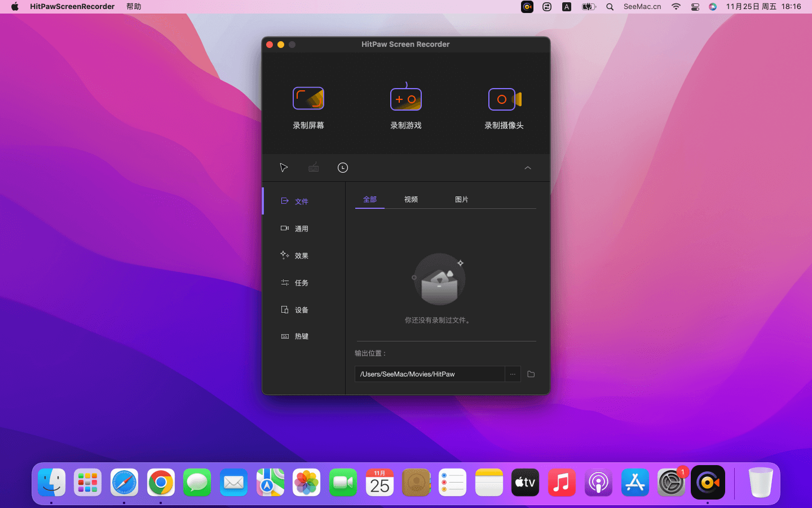This screenshot has height=508, width=812.
Task: Click HitPaw Screen Recorder dock icon
Action: coord(708,483)
